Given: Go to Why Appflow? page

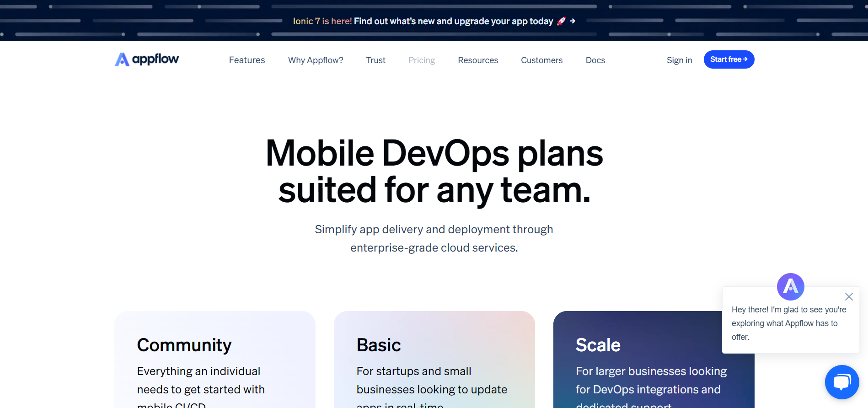Looking at the screenshot, I should (316, 60).
